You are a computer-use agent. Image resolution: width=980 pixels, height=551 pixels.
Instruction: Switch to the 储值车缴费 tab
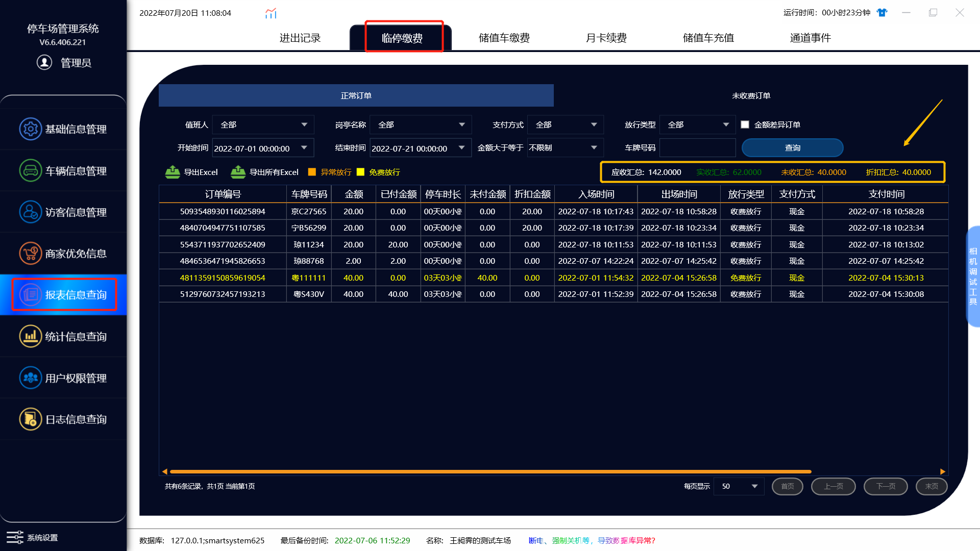click(x=504, y=38)
